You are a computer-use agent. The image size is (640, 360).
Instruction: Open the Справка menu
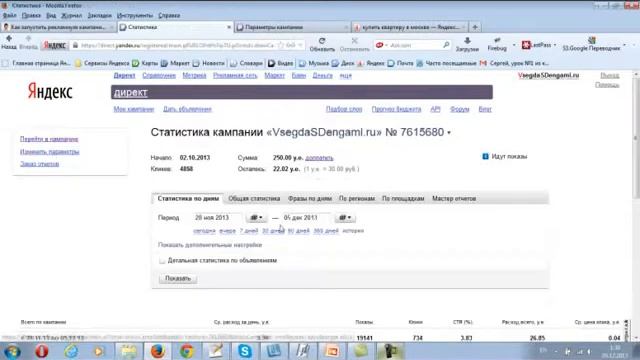169,16
